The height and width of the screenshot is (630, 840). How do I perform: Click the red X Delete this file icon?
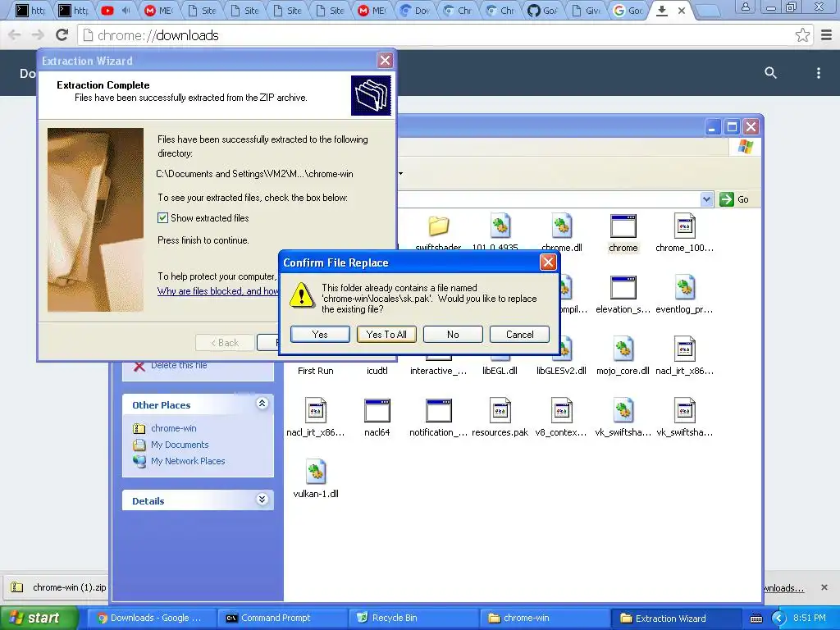pyautogui.click(x=139, y=366)
